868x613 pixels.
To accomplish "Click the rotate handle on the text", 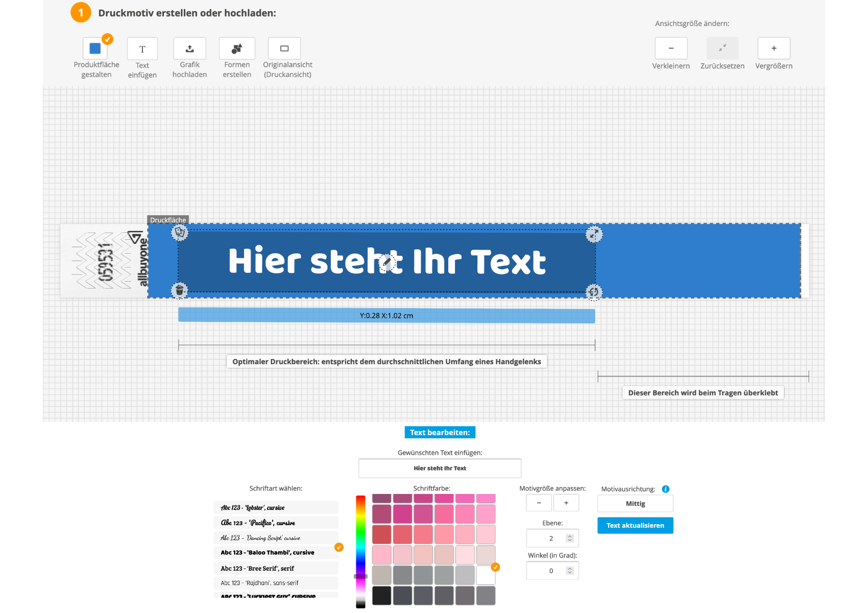I will click(594, 292).
